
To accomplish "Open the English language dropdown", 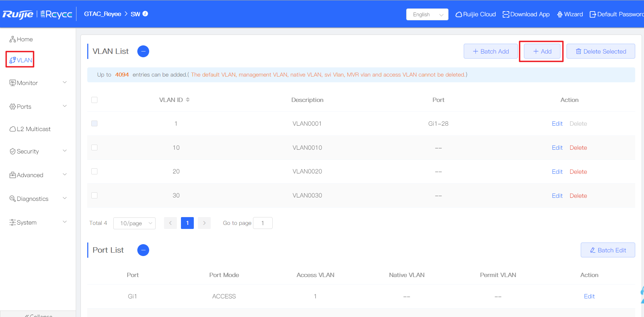I will pyautogui.click(x=427, y=15).
